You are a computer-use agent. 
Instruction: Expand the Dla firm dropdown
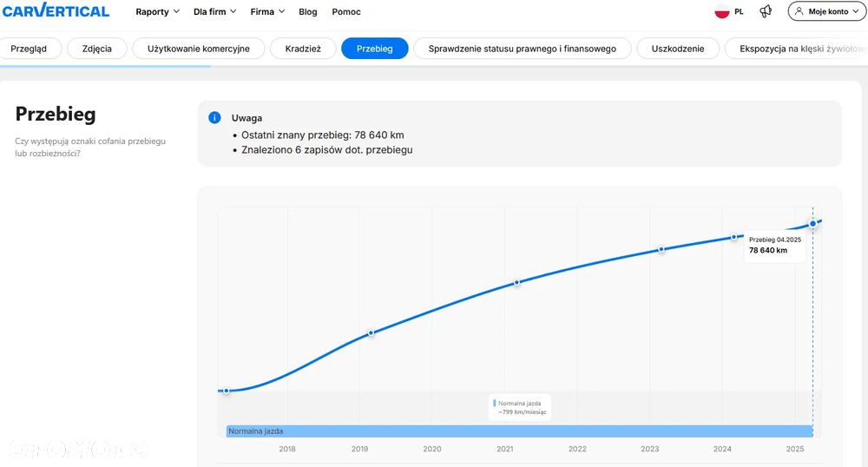click(214, 12)
